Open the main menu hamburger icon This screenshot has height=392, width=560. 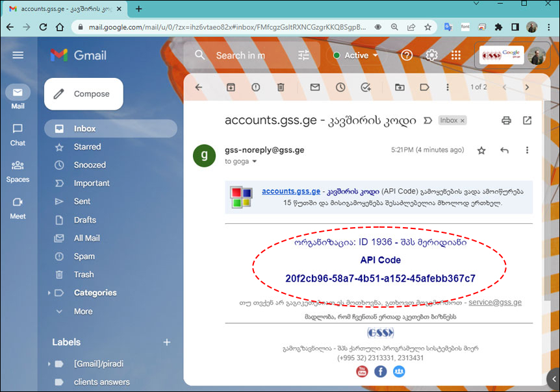point(18,55)
